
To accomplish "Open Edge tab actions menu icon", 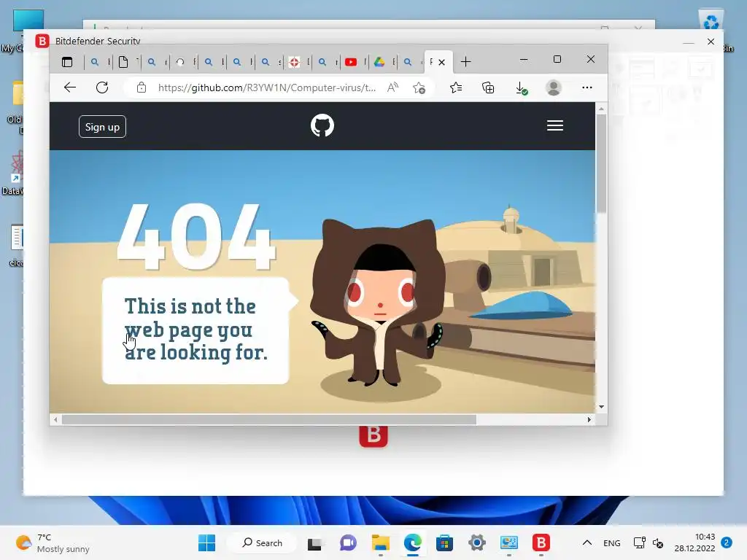I will coord(67,62).
